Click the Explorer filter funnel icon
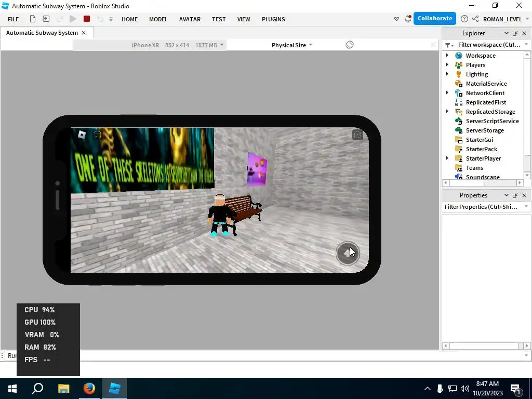The height and width of the screenshot is (399, 532). click(x=449, y=45)
